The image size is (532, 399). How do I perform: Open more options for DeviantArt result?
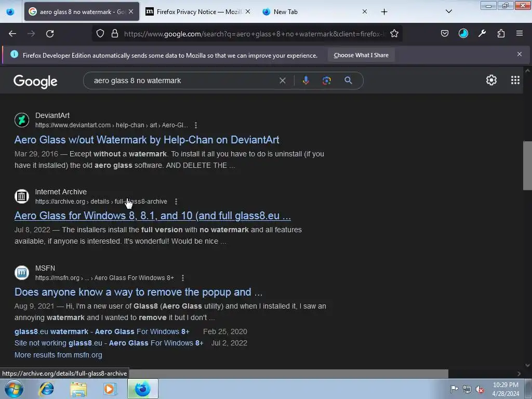tap(196, 125)
